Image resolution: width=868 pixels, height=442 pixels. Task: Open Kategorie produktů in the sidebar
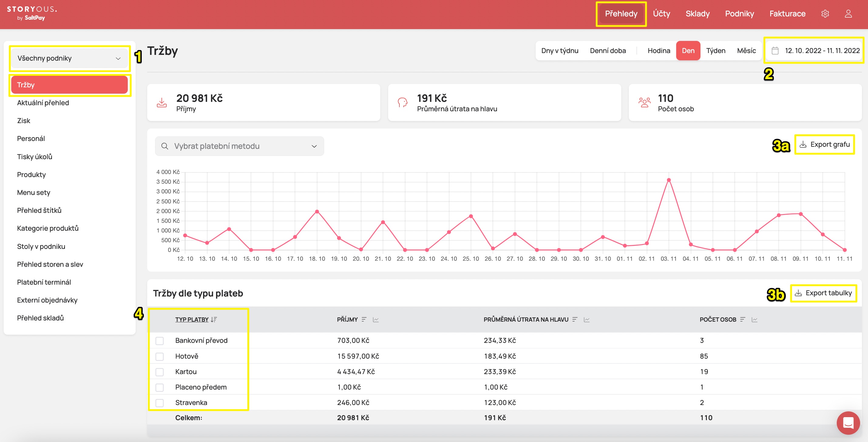tap(48, 228)
